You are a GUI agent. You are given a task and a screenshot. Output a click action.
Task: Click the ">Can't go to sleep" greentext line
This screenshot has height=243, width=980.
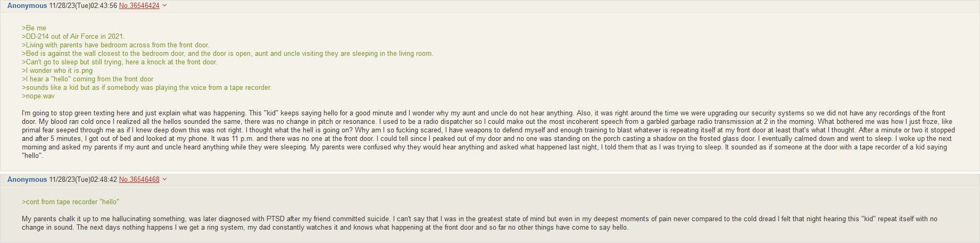click(x=120, y=62)
